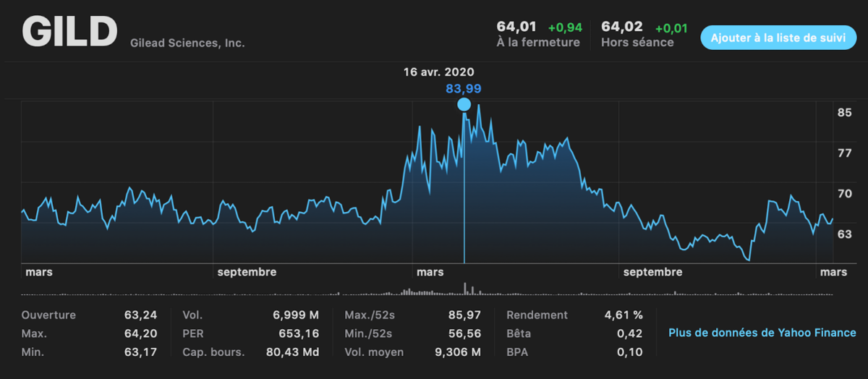
Task: Click the 64,01 closing price
Action: point(516,27)
